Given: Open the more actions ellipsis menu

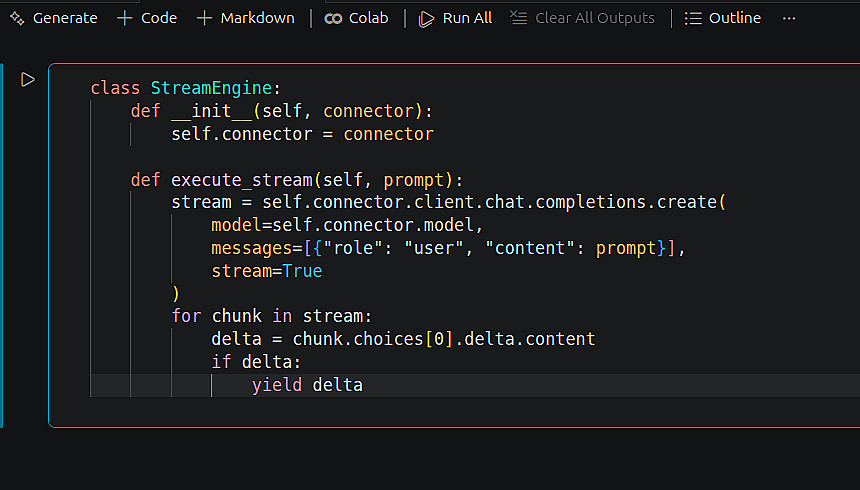Looking at the screenshot, I should [x=789, y=18].
